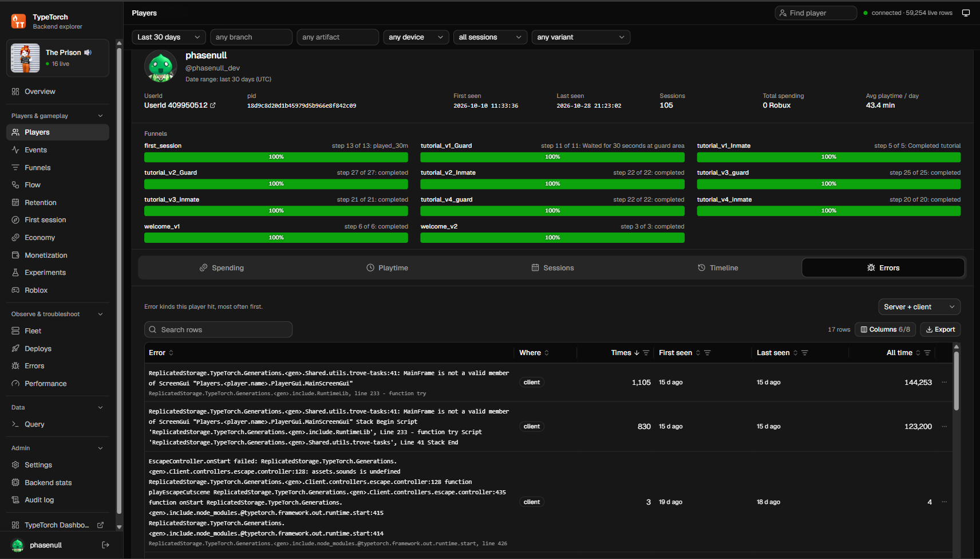Switch to the Spending tab
The image size is (980, 559).
[x=222, y=268]
